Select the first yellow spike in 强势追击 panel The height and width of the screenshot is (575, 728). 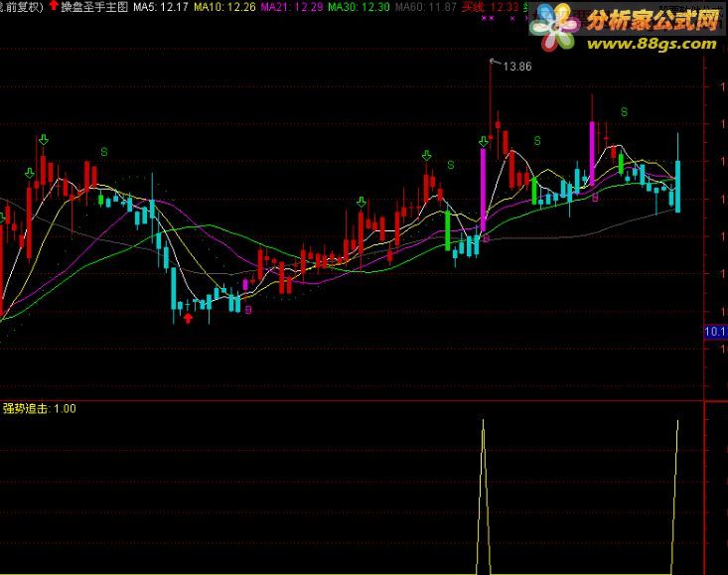pos(483,497)
